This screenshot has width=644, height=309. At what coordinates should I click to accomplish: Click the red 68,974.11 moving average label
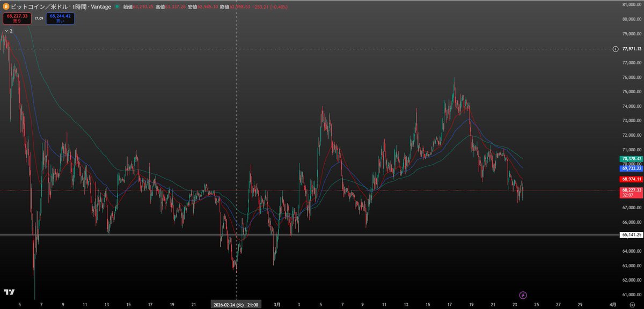coord(632,179)
